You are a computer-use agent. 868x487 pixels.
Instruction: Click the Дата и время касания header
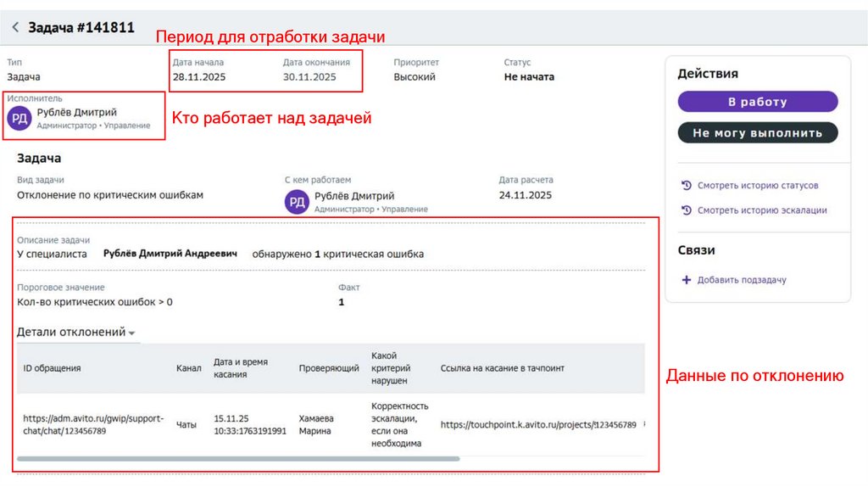point(240,368)
